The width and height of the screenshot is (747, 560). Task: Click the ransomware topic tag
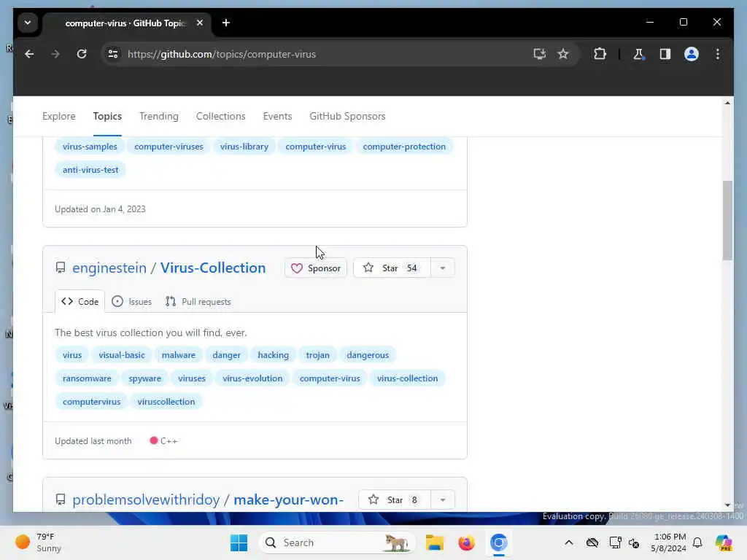point(87,378)
